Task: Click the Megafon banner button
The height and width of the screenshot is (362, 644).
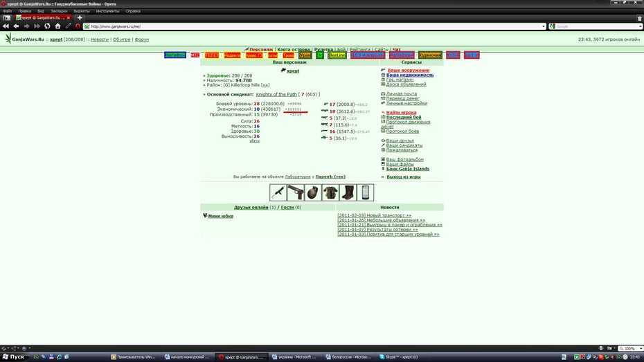Action: 175,55
